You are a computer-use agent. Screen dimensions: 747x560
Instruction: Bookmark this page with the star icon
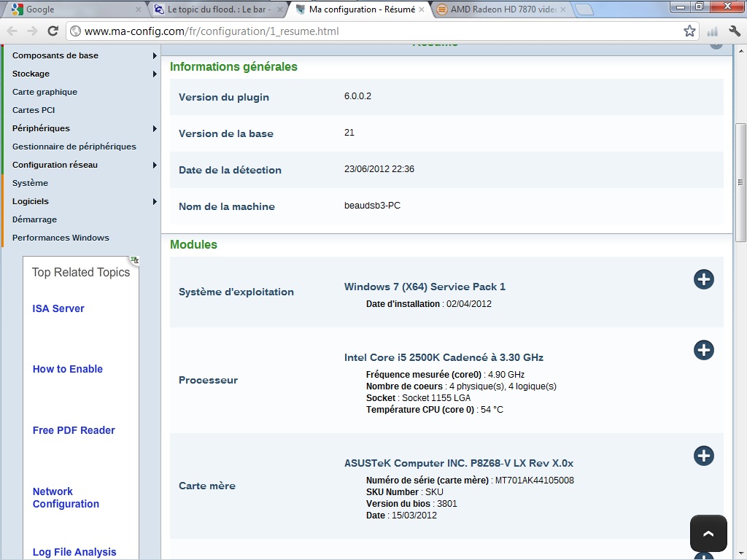(x=689, y=31)
